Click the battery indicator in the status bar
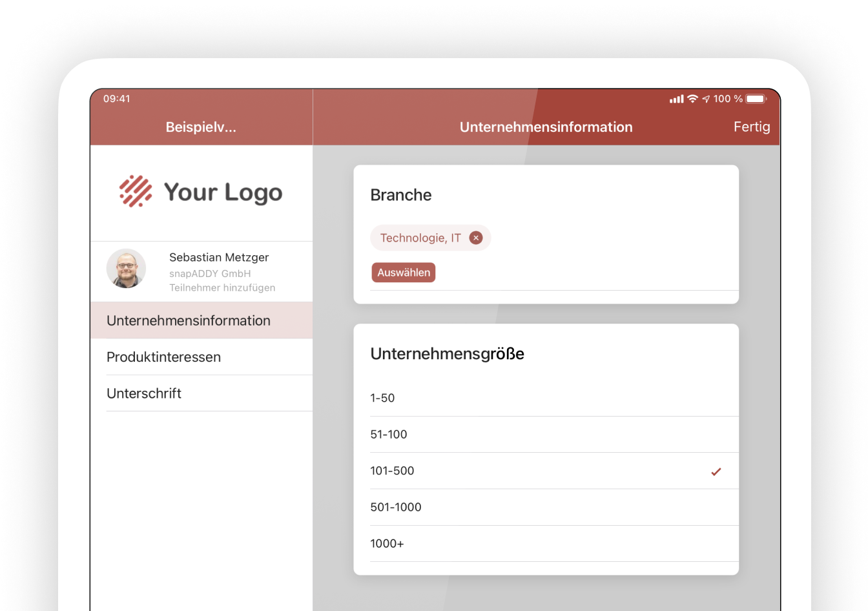 pos(754,99)
